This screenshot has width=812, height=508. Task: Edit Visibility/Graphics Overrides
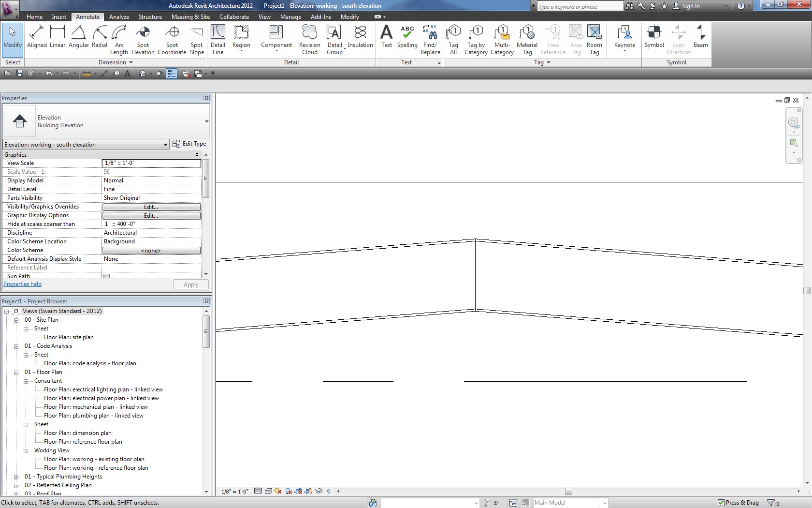click(151, 207)
